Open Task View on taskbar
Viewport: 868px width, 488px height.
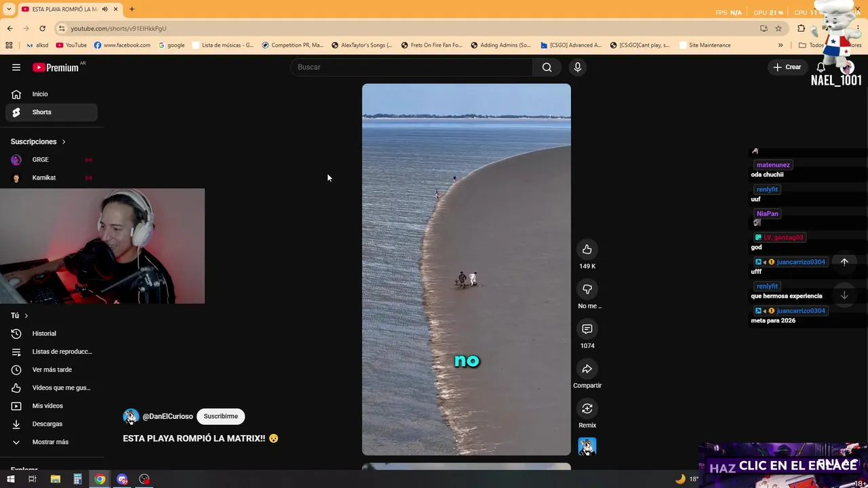32,479
